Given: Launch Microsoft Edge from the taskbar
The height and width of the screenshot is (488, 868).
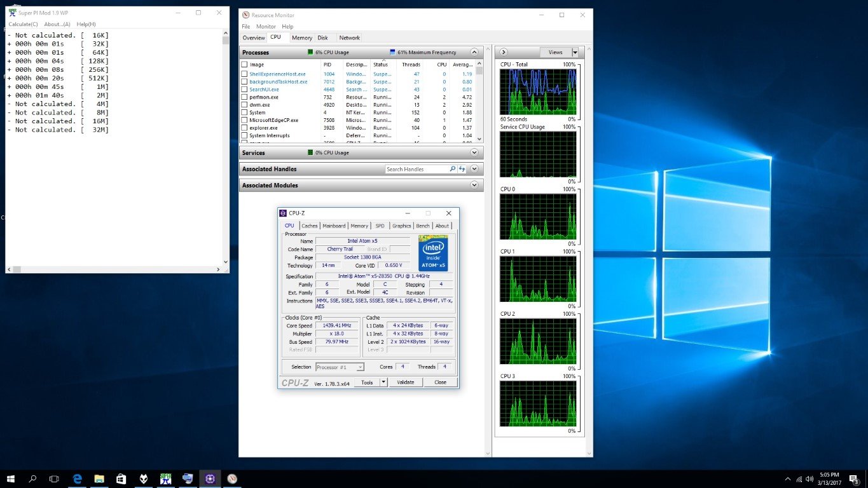Looking at the screenshot, I should [x=77, y=478].
